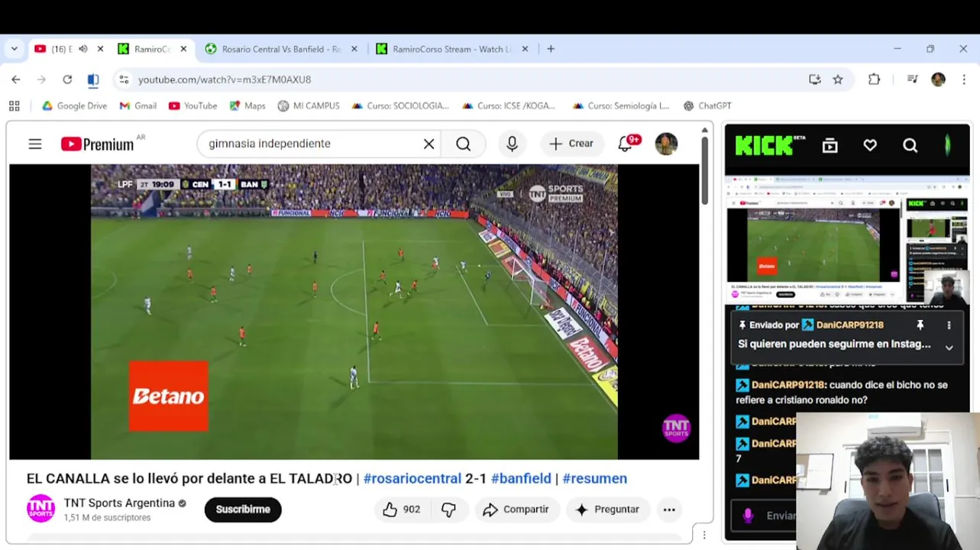Open the YouTube guide hamburger menu
This screenshot has width=980, height=550.
tap(35, 144)
